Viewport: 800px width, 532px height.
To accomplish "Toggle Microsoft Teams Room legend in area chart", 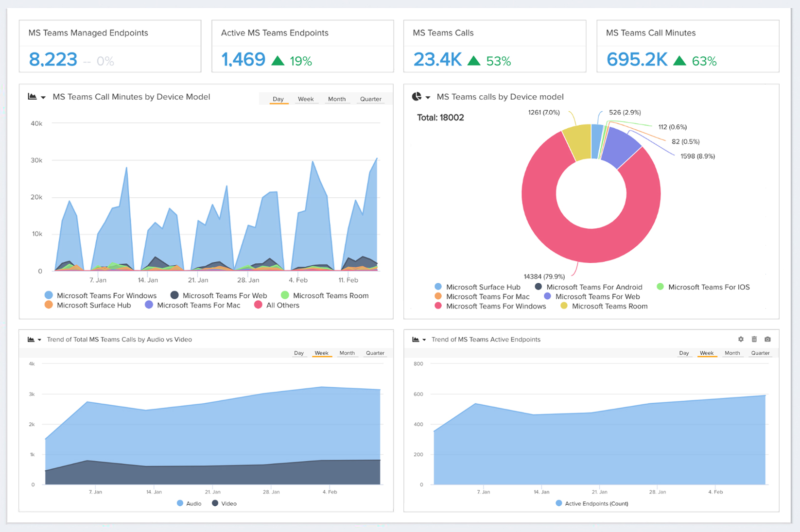I will (325, 295).
